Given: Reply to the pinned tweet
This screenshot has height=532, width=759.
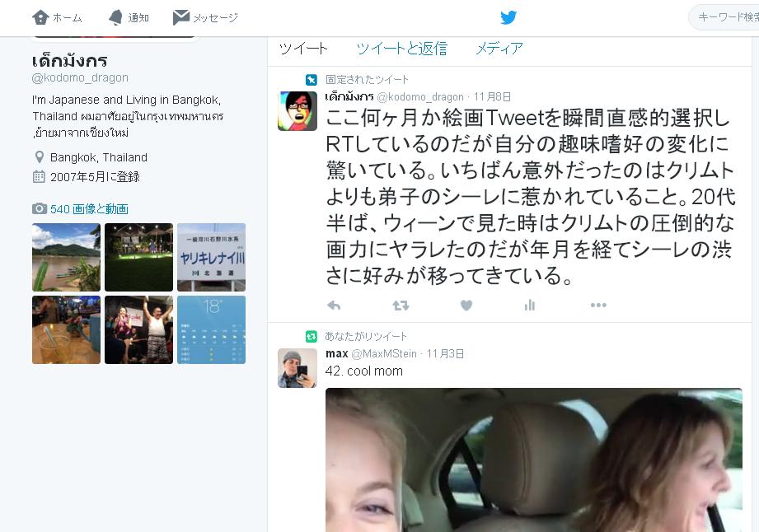Looking at the screenshot, I should 334,306.
